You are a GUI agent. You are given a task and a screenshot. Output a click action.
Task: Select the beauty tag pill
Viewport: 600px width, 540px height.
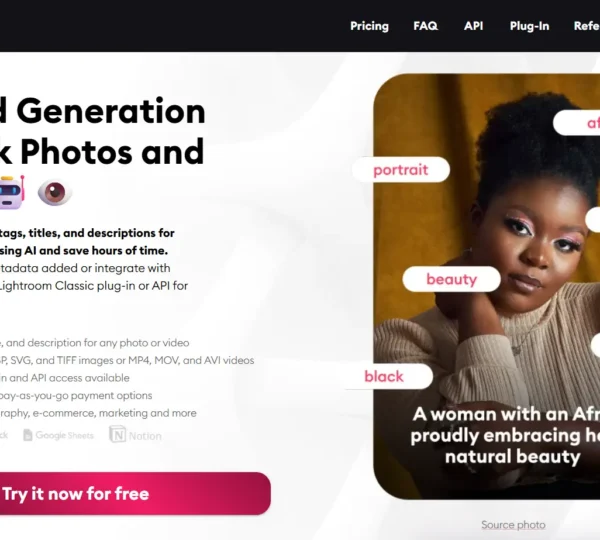click(x=452, y=279)
